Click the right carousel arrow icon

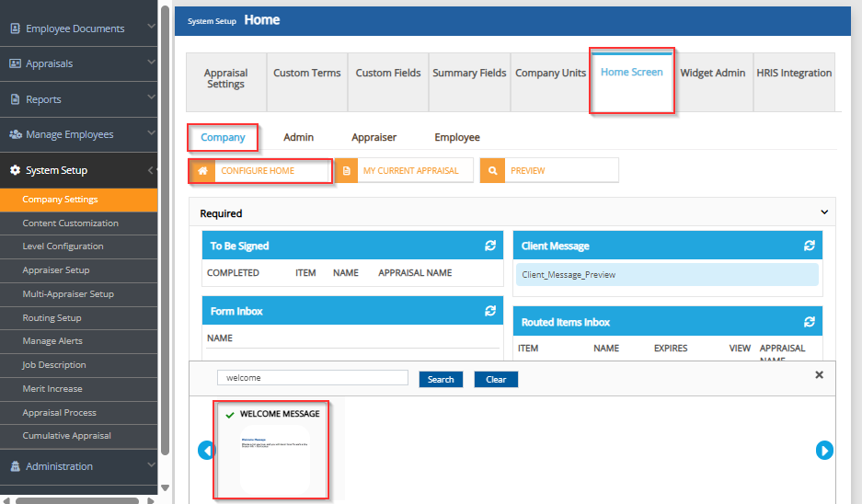[x=824, y=451]
